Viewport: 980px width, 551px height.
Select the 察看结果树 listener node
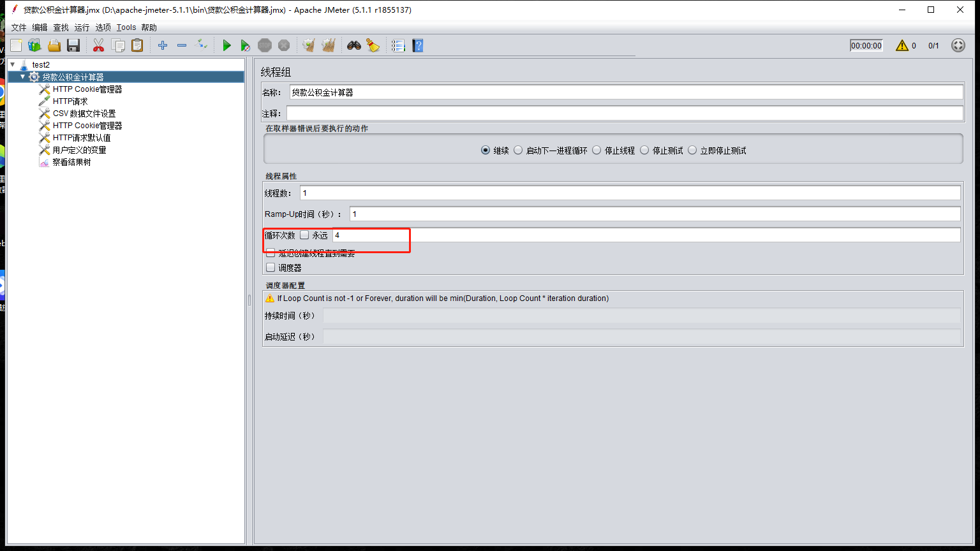click(x=71, y=162)
